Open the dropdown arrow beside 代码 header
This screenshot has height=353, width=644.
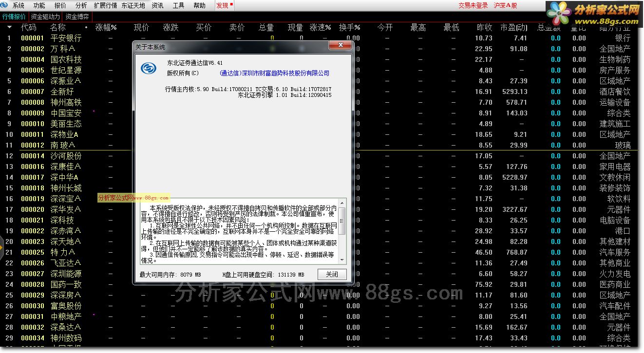[9, 27]
